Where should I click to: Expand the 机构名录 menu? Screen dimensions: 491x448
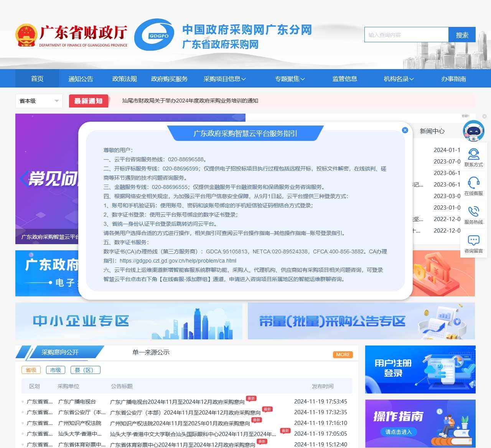pos(399,79)
